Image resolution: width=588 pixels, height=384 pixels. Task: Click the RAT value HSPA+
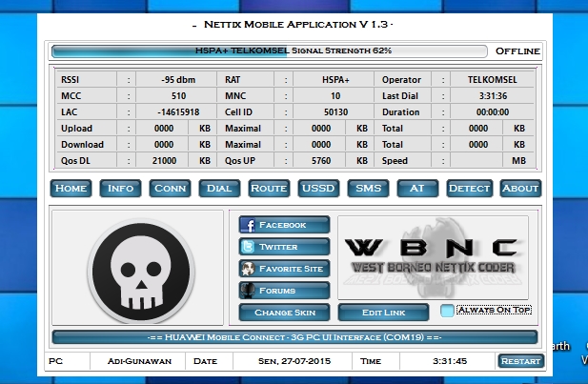coord(335,80)
